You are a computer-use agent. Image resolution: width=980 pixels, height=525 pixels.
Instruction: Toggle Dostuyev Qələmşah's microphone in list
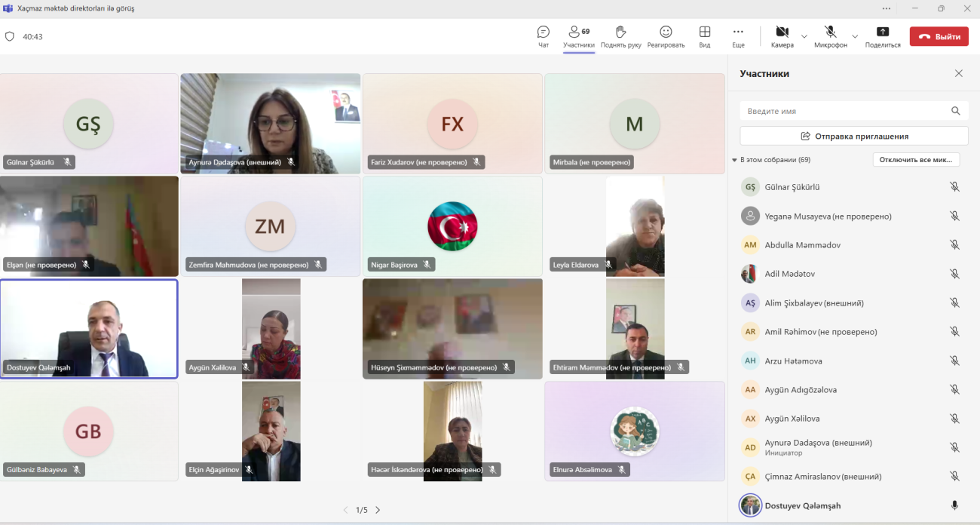954,505
